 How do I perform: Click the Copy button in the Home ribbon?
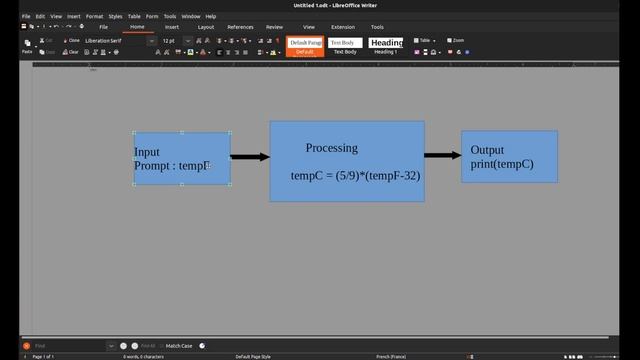coord(47,52)
